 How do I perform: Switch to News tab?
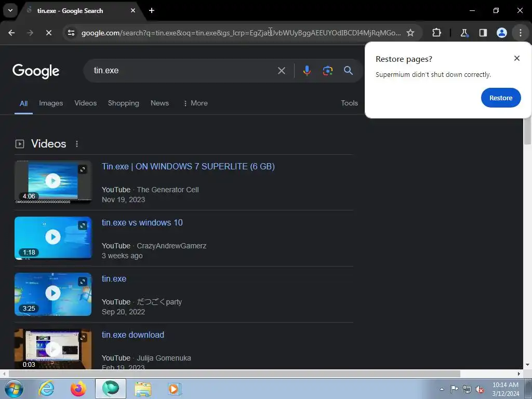pyautogui.click(x=160, y=103)
